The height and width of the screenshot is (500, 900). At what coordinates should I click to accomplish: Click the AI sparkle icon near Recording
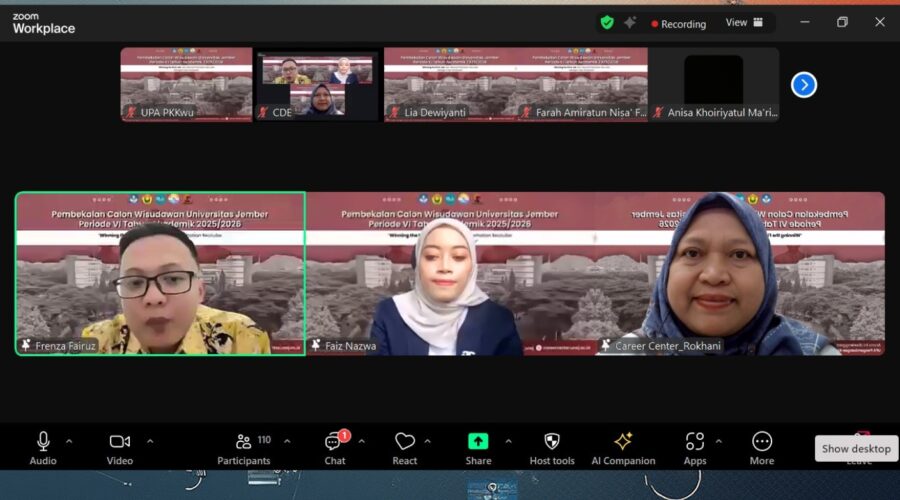click(630, 23)
